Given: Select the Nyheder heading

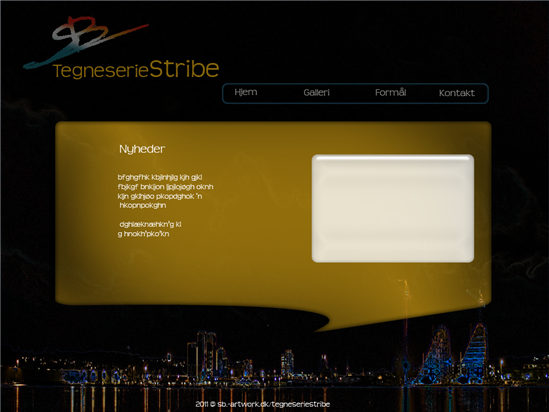Looking at the screenshot, I should pyautogui.click(x=142, y=149).
